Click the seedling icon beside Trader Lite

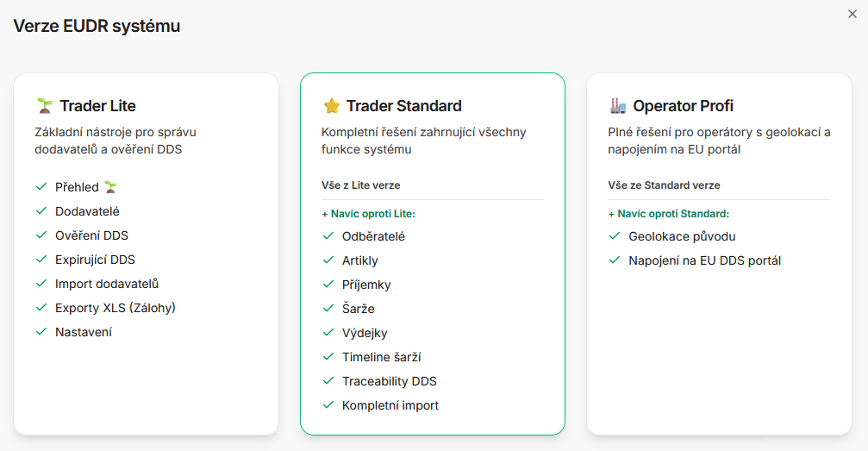[x=45, y=106]
